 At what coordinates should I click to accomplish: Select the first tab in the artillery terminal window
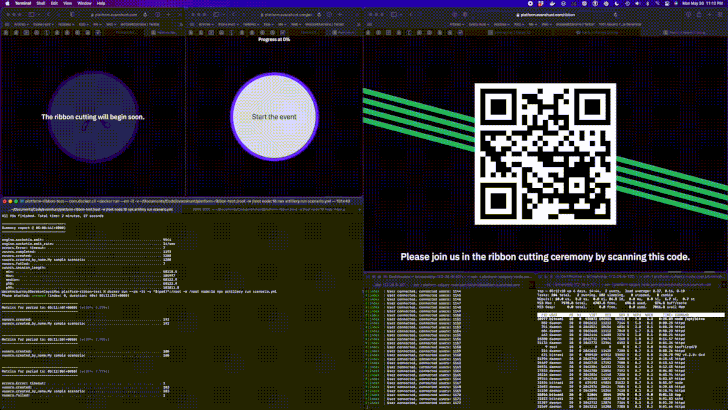pos(91,209)
